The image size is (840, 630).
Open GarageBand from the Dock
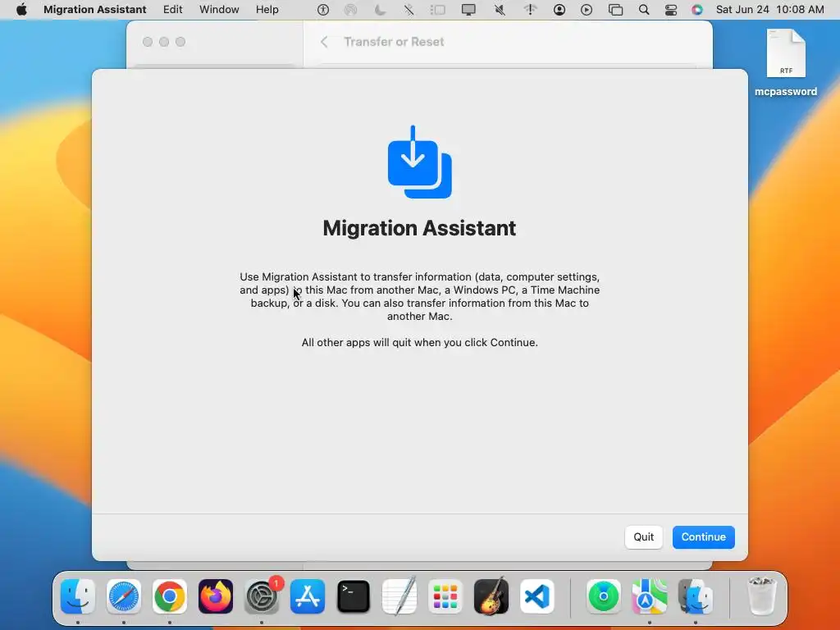click(x=491, y=596)
